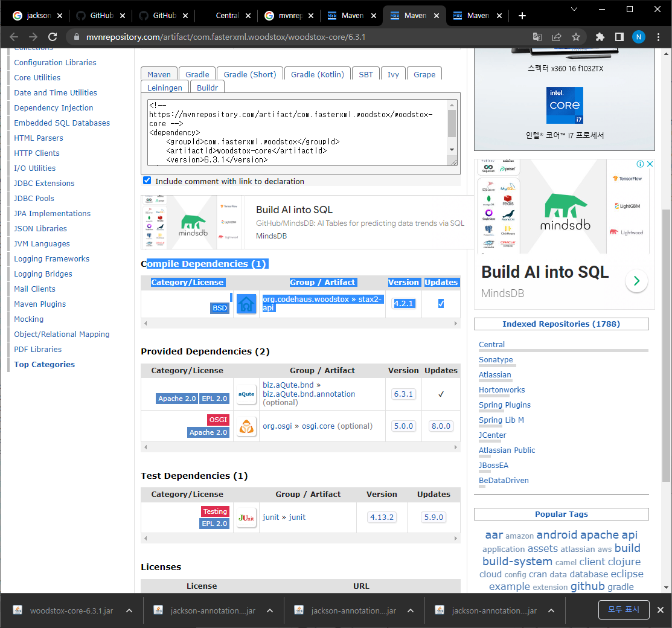The width and height of the screenshot is (672, 628).
Task: Bookmark this page with the star icon
Action: (x=575, y=37)
